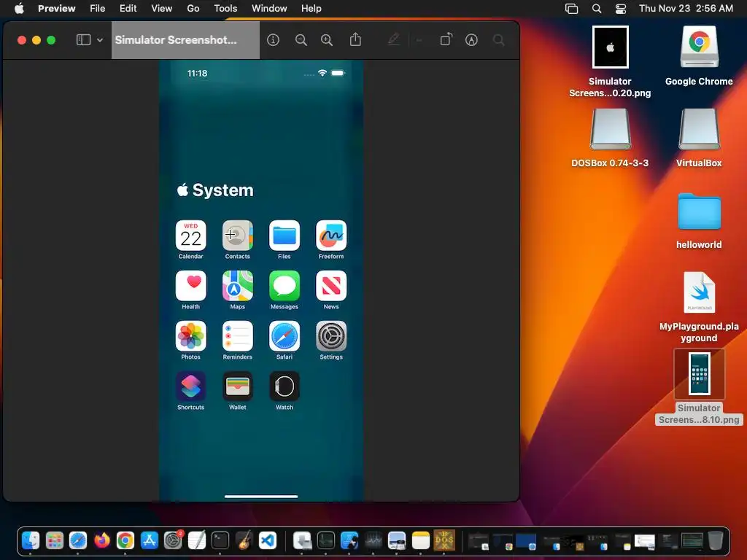
Task: Toggle the sidebar view button in Preview
Action: (x=83, y=40)
